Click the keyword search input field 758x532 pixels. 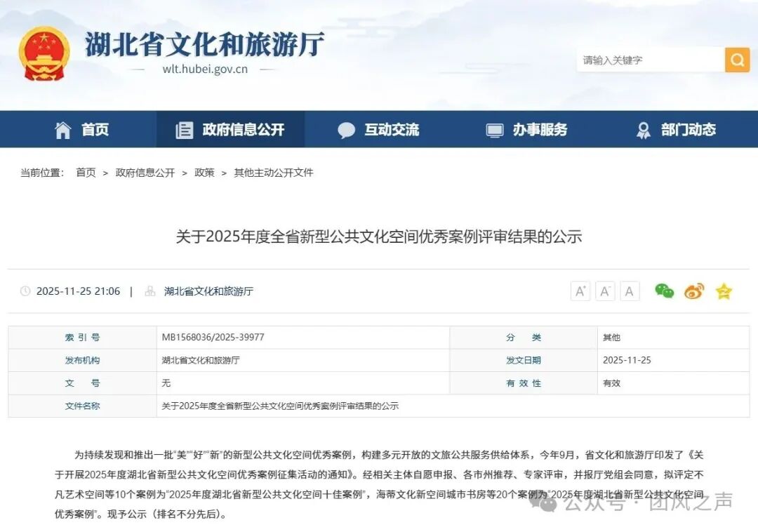coord(650,60)
